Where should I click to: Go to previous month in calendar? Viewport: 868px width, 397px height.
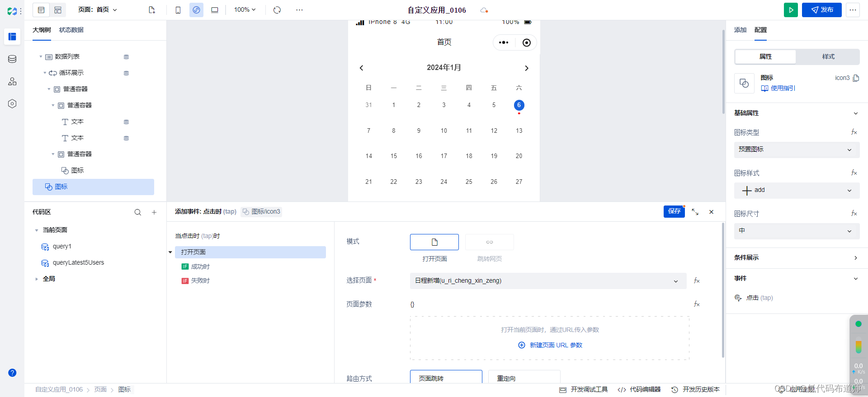361,68
